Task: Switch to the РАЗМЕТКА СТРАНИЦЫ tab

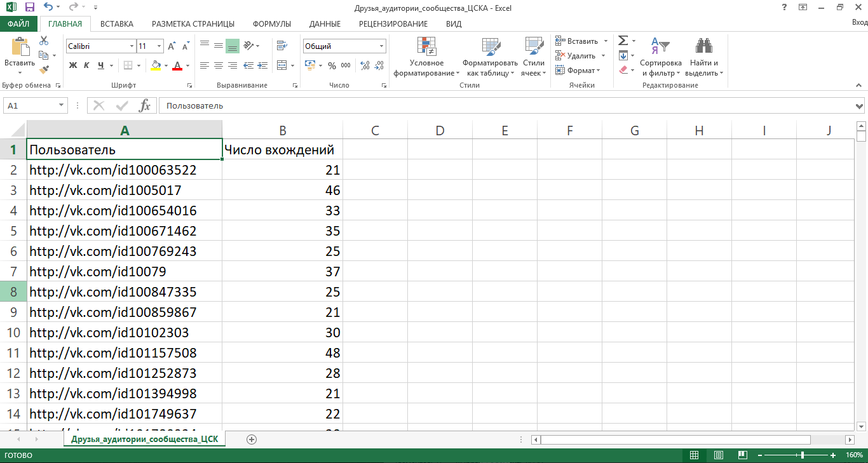Action: pyautogui.click(x=193, y=23)
